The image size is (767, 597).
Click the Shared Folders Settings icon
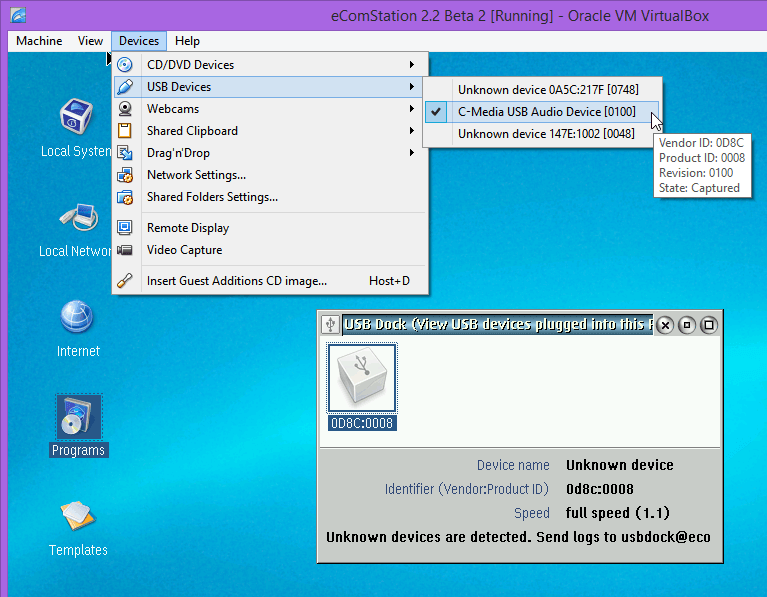[x=125, y=197]
